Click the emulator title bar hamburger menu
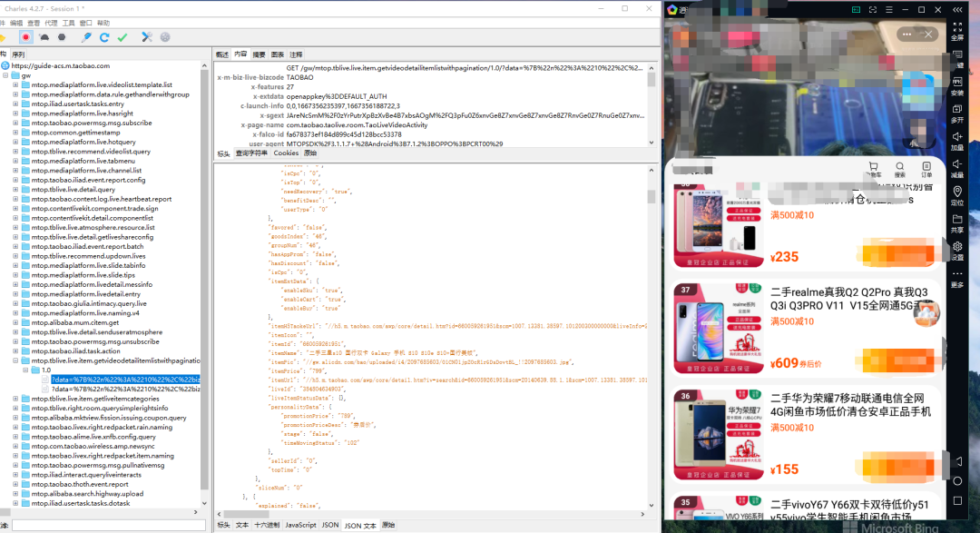This screenshot has width=980, height=533. pos(888,10)
